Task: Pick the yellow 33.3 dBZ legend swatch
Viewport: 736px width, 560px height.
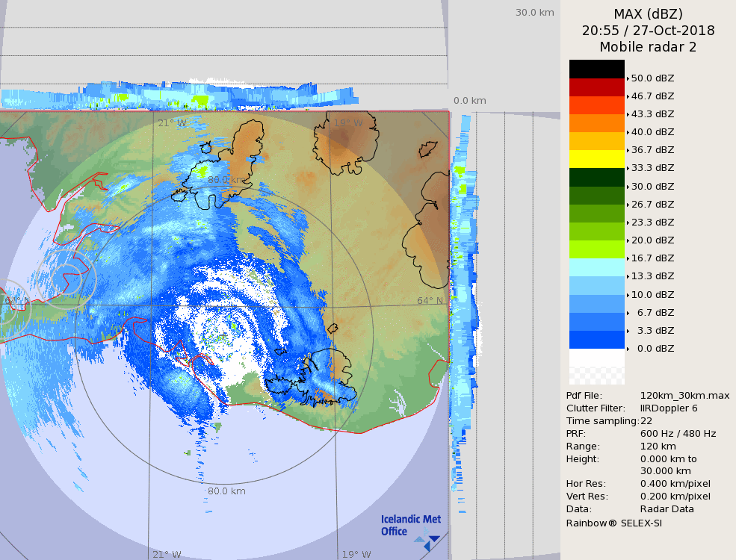Action: [x=596, y=159]
